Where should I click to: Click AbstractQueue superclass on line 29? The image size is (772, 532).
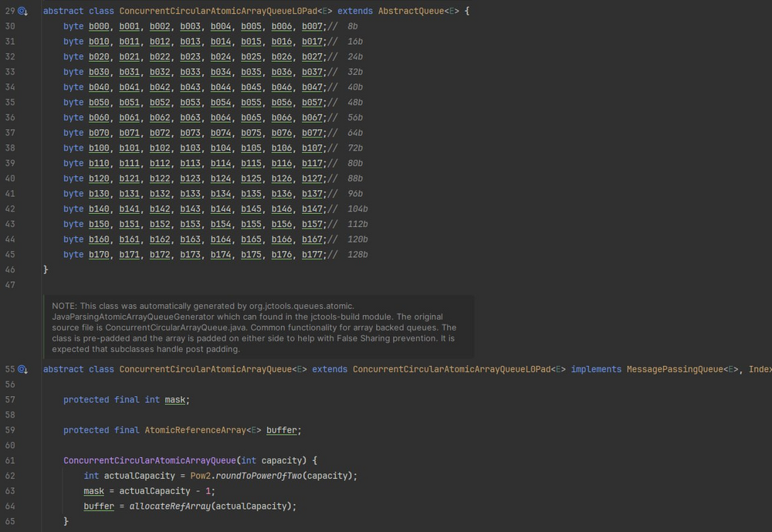[x=411, y=11]
